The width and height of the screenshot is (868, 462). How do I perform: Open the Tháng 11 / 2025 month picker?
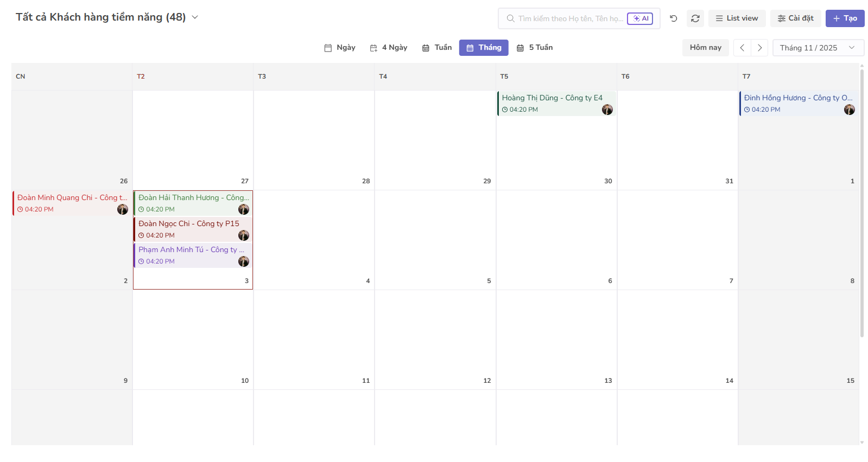[818, 48]
